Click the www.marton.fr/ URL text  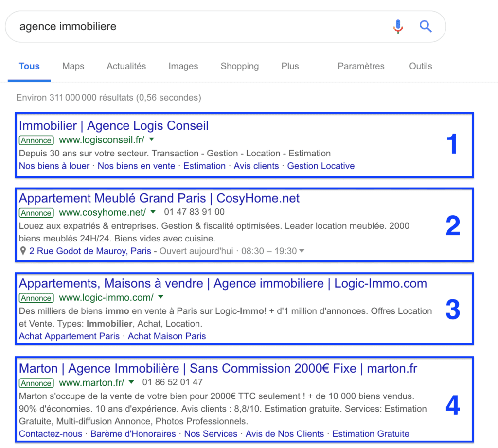[x=91, y=382]
